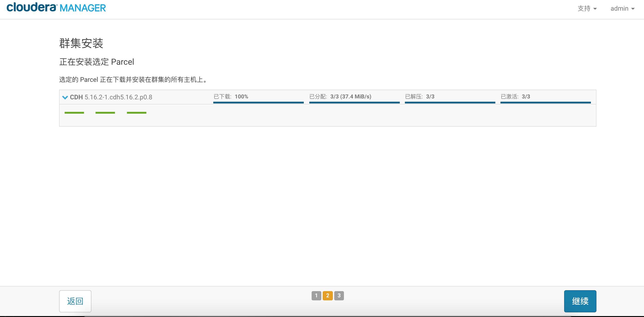The width and height of the screenshot is (644, 317).
Task: Jump to wizard step 3
Action: [x=339, y=296]
